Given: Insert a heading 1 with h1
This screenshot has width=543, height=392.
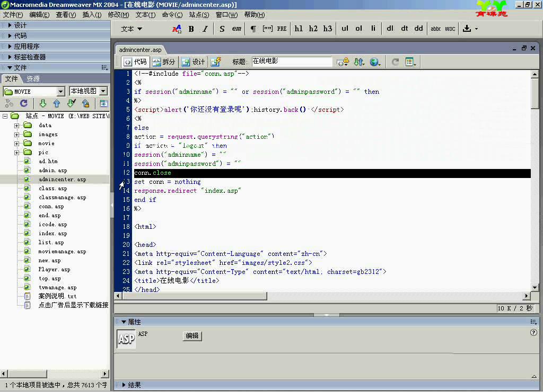Looking at the screenshot, I should tap(299, 29).
